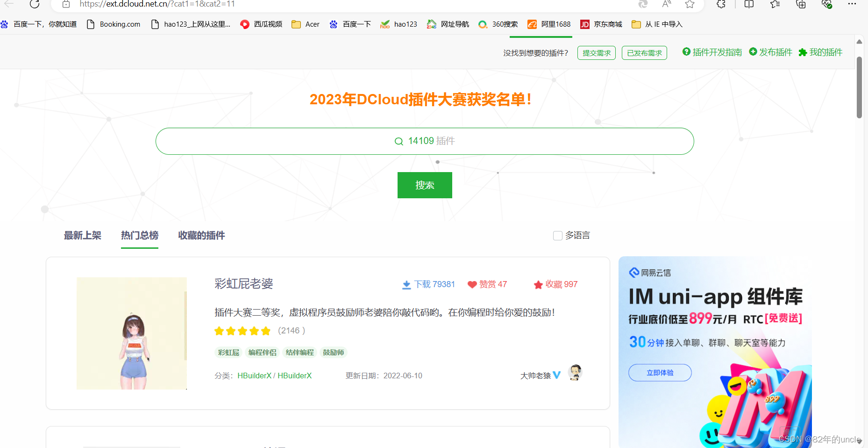Screen dimensions: 868x448
Task: Click the download arrow icon beside 下载 79381
Action: (406, 284)
